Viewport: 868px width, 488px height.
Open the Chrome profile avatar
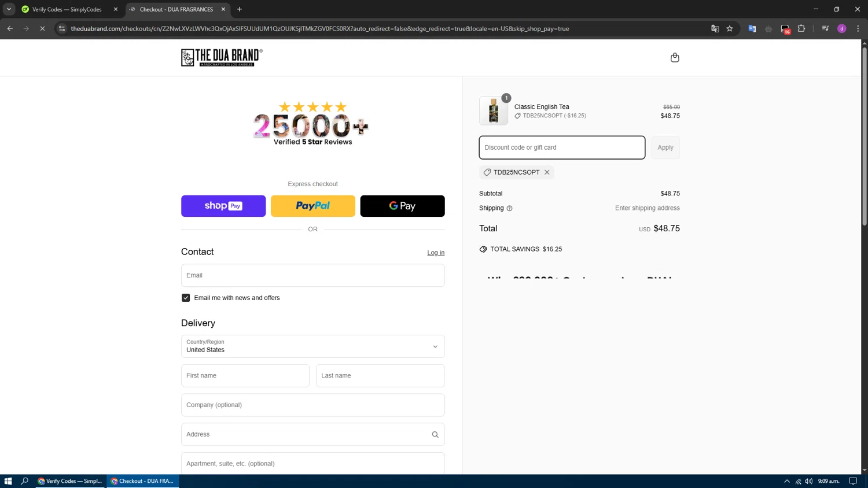(x=842, y=28)
